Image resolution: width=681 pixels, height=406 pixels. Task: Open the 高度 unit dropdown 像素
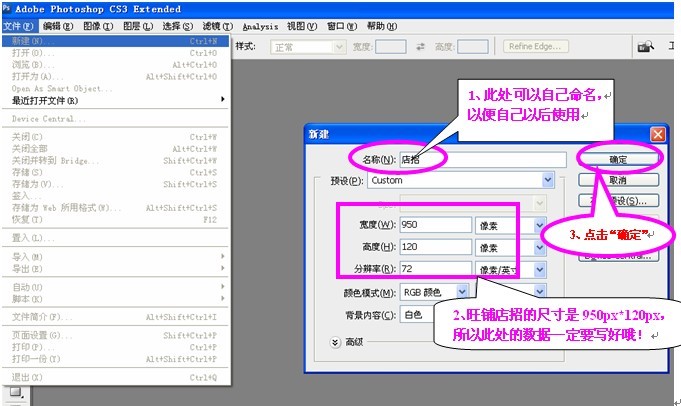point(510,248)
